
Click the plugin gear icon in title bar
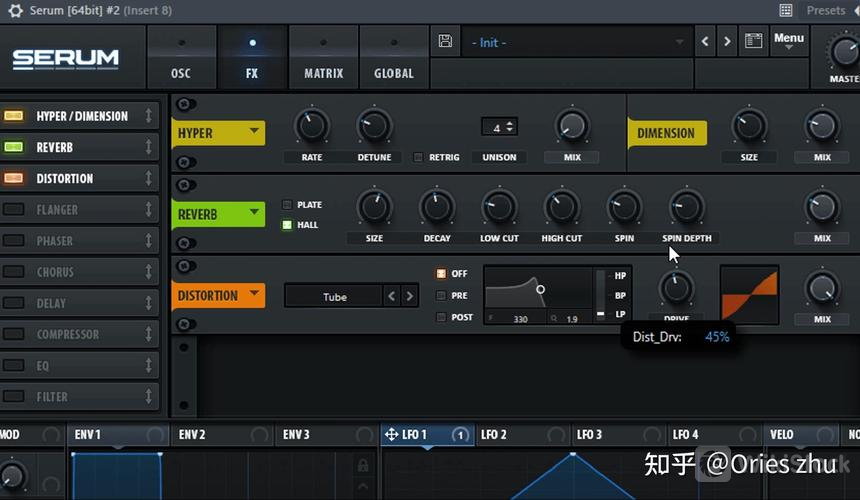coord(15,10)
